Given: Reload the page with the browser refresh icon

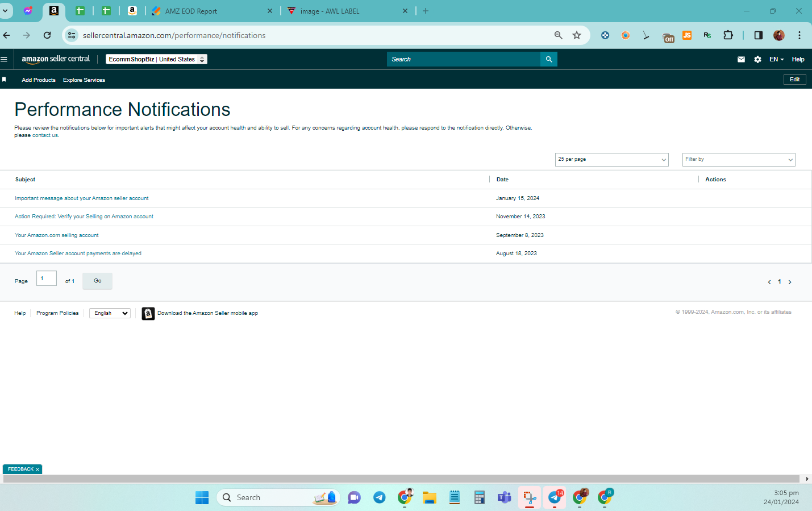Looking at the screenshot, I should click(x=47, y=35).
